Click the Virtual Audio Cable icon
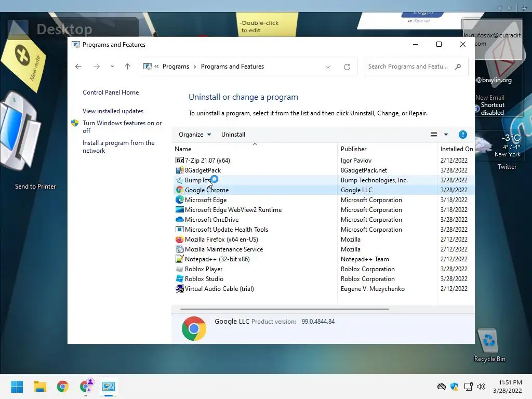The height and width of the screenshot is (399, 532). (179, 288)
